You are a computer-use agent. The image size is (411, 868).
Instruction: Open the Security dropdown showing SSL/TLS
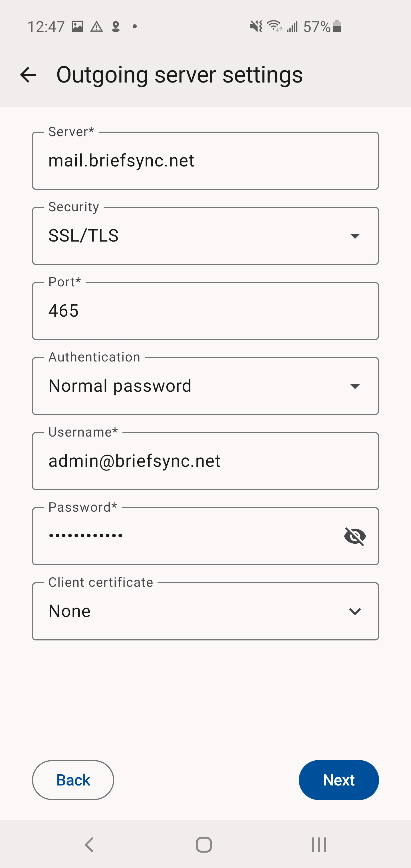[205, 236]
